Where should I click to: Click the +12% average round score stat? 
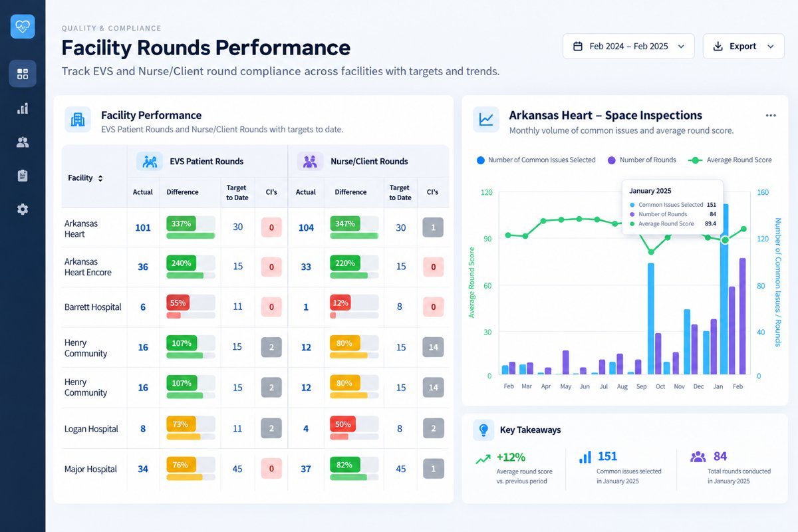coord(511,457)
